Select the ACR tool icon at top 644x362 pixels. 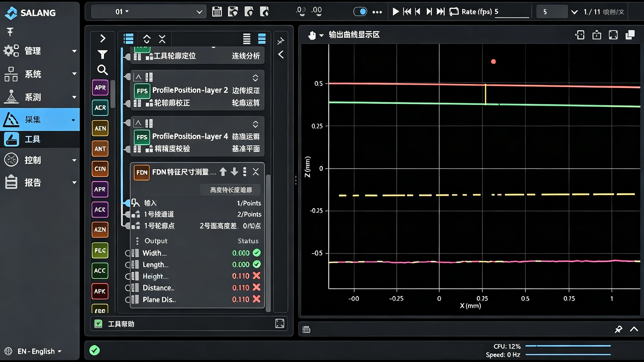(x=100, y=107)
